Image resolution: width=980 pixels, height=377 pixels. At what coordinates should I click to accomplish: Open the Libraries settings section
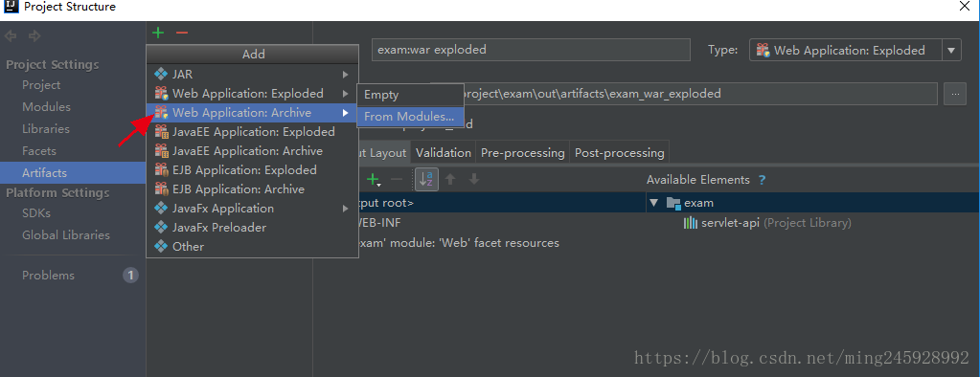coord(46,129)
